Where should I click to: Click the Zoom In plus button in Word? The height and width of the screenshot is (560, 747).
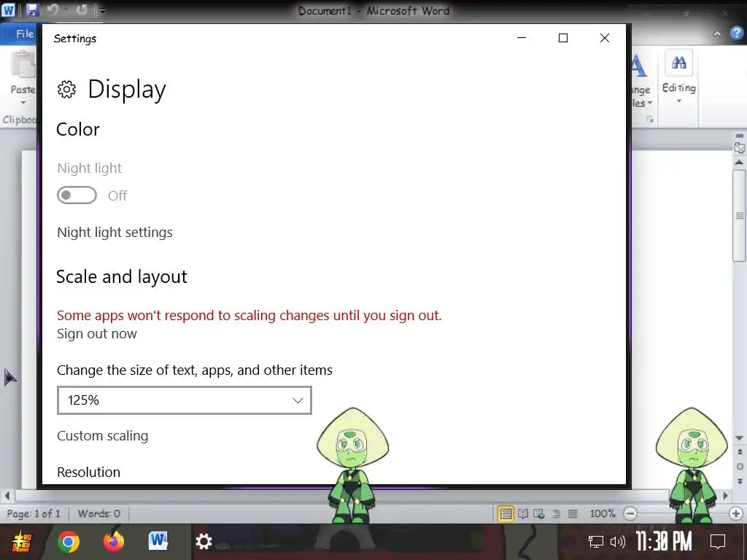pos(735,513)
